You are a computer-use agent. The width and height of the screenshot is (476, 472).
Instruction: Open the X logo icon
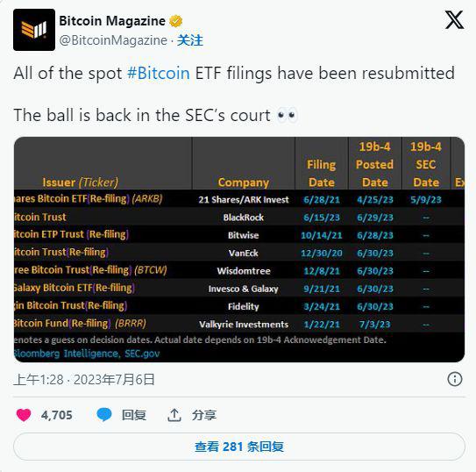point(454,20)
